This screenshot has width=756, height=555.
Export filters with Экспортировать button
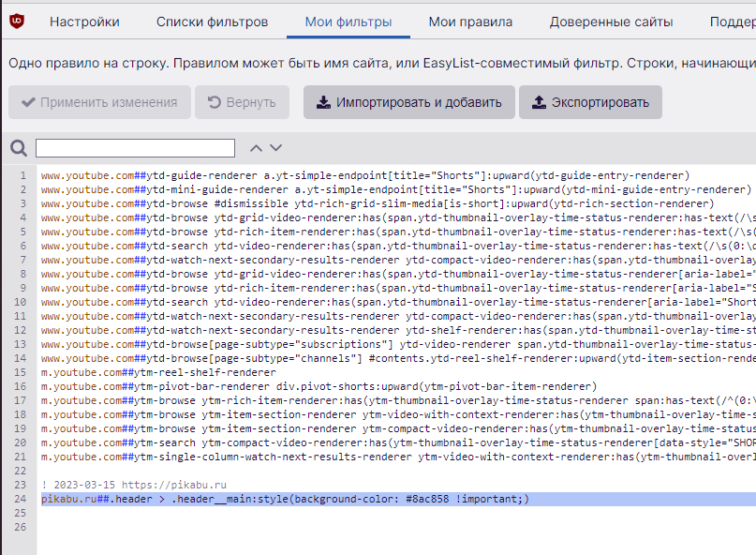click(x=590, y=102)
